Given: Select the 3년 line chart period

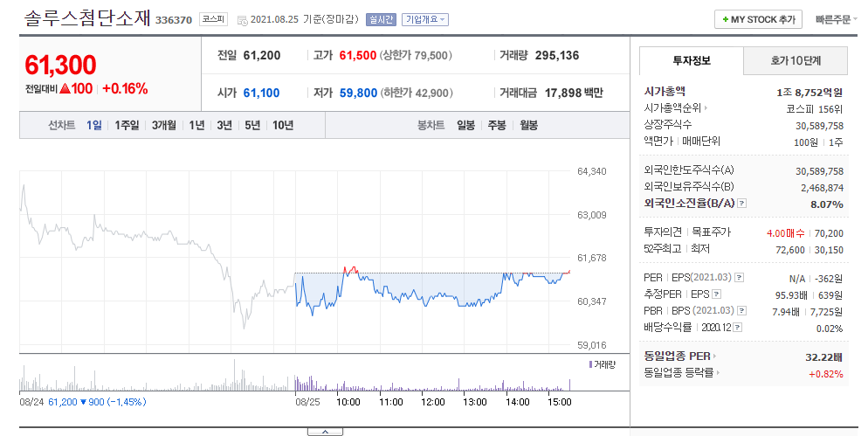Looking at the screenshot, I should point(224,125).
